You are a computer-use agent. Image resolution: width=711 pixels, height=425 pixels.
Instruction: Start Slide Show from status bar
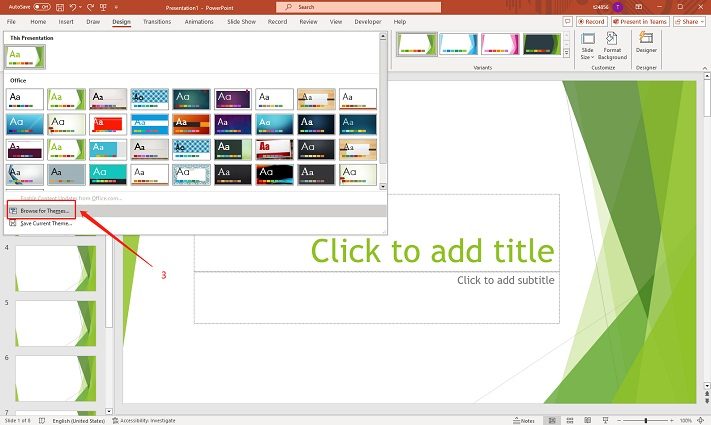pyautogui.click(x=605, y=420)
